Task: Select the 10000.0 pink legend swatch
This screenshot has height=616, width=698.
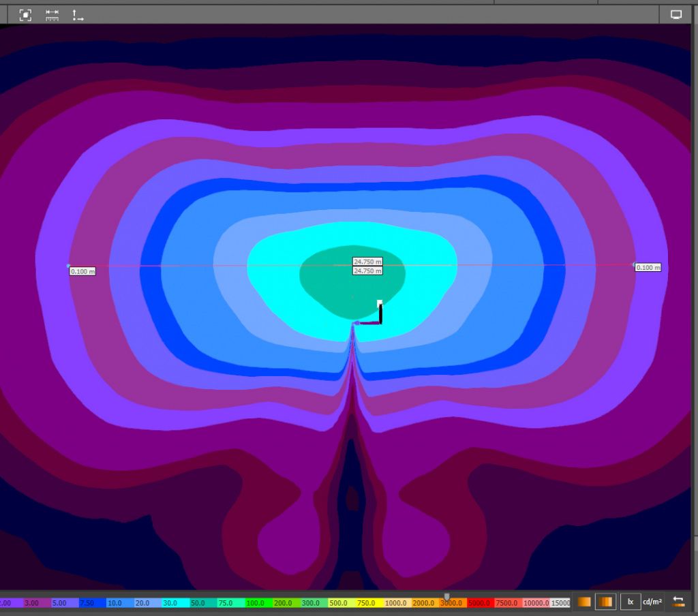Action: (x=536, y=602)
